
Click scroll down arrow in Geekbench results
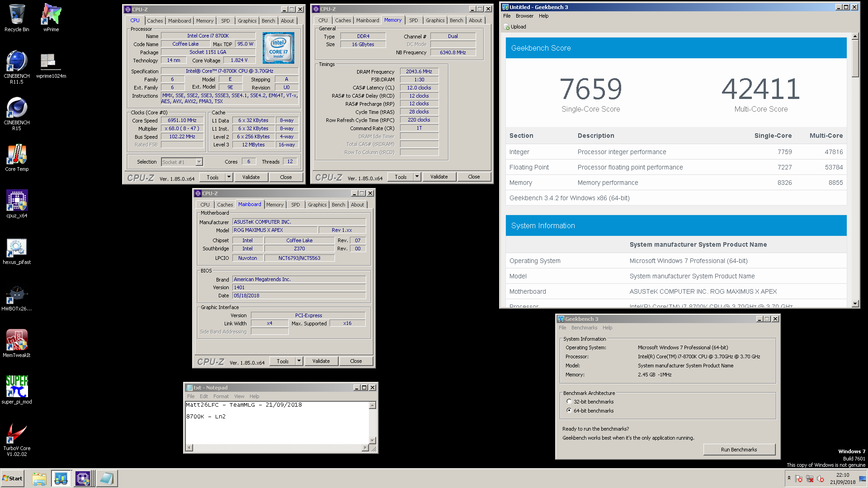pos(855,304)
